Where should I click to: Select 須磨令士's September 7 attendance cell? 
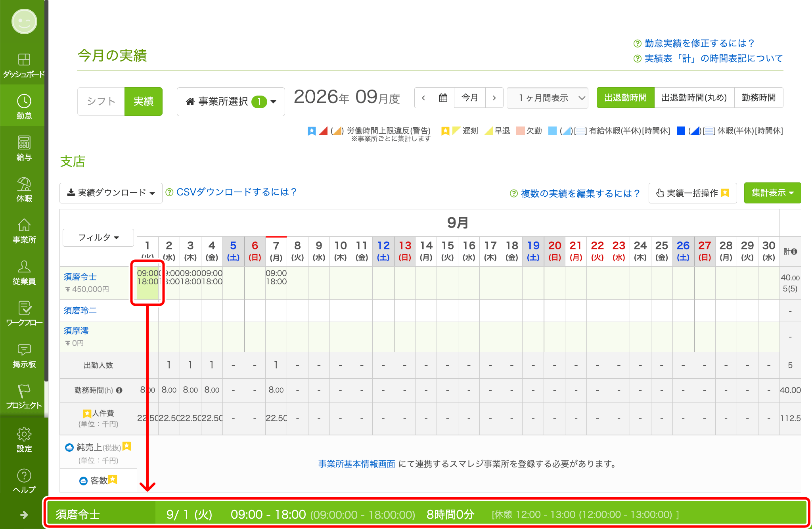click(x=276, y=283)
